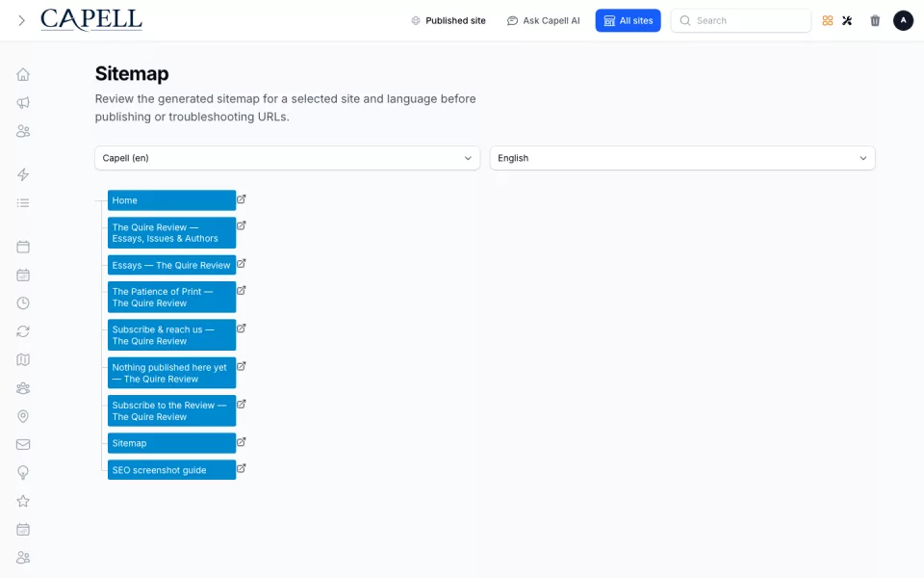Open the group people icon below map
The height and width of the screenshot is (578, 924).
click(x=23, y=388)
